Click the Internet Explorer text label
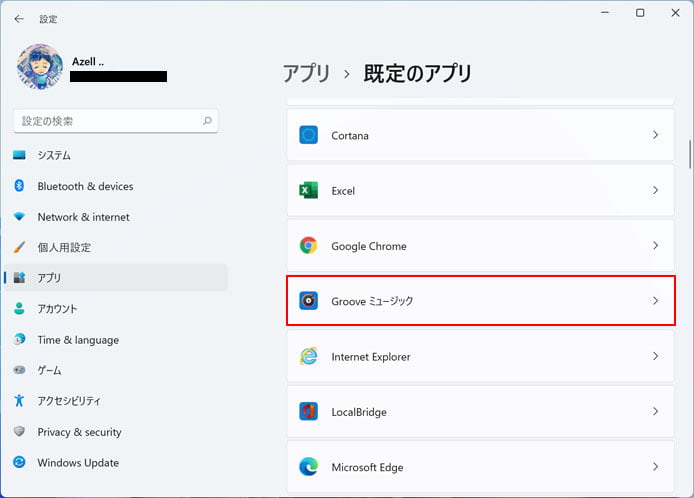 371,357
